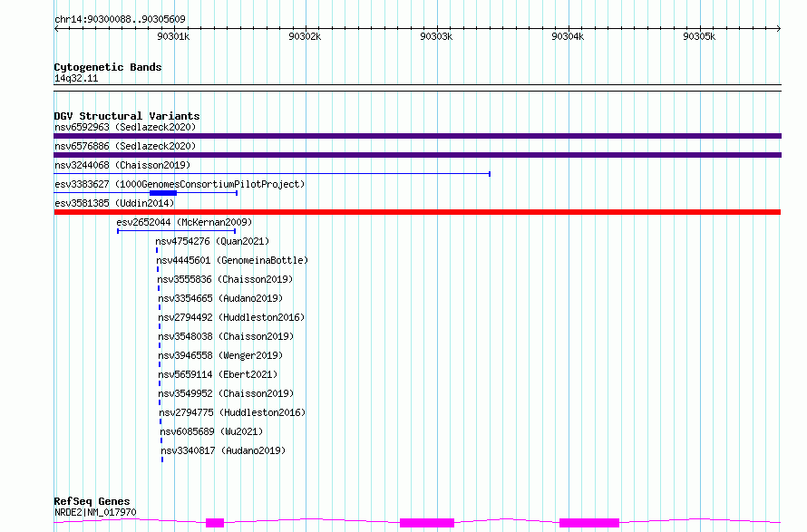Click the chr14:90300088..90305609 coordinate label
The width and height of the screenshot is (807, 532).
pyautogui.click(x=120, y=19)
